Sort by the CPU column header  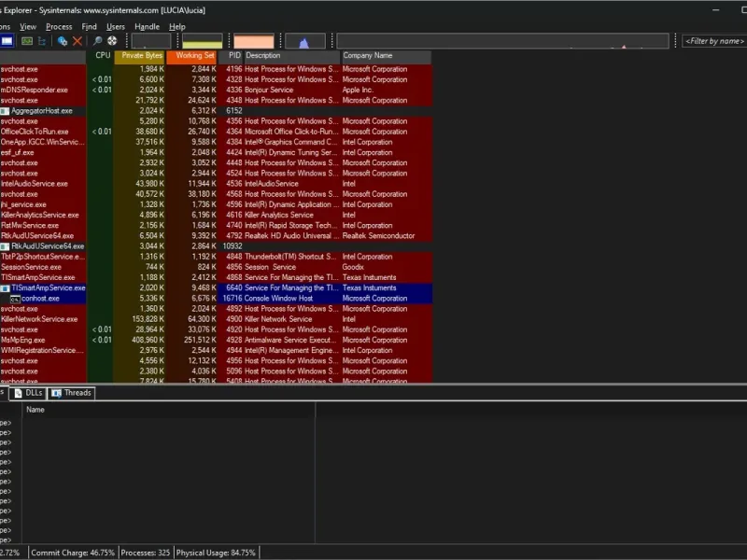[x=100, y=56]
